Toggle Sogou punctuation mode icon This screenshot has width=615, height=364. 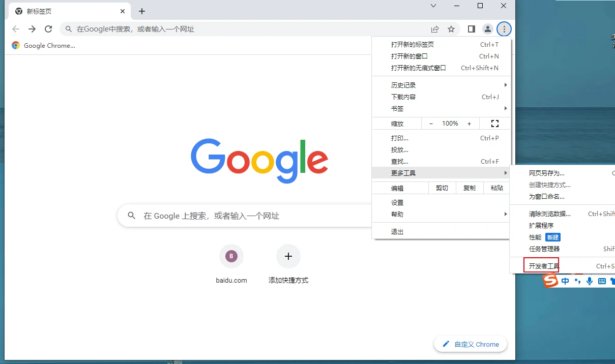click(577, 281)
